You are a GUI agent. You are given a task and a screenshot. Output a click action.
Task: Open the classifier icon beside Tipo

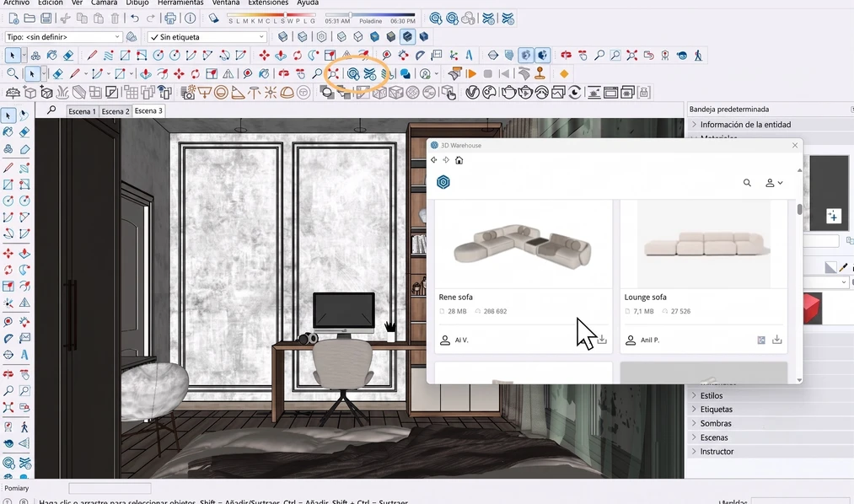pyautogui.click(x=132, y=37)
